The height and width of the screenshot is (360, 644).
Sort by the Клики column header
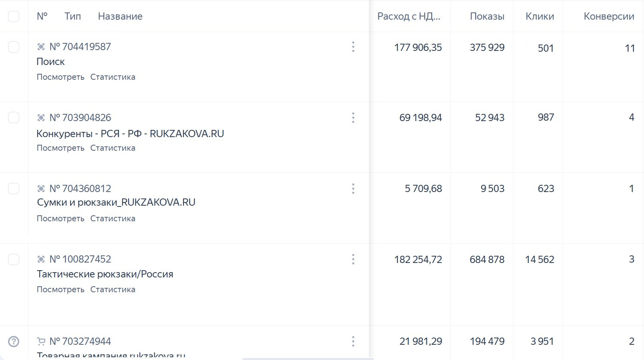tap(539, 16)
